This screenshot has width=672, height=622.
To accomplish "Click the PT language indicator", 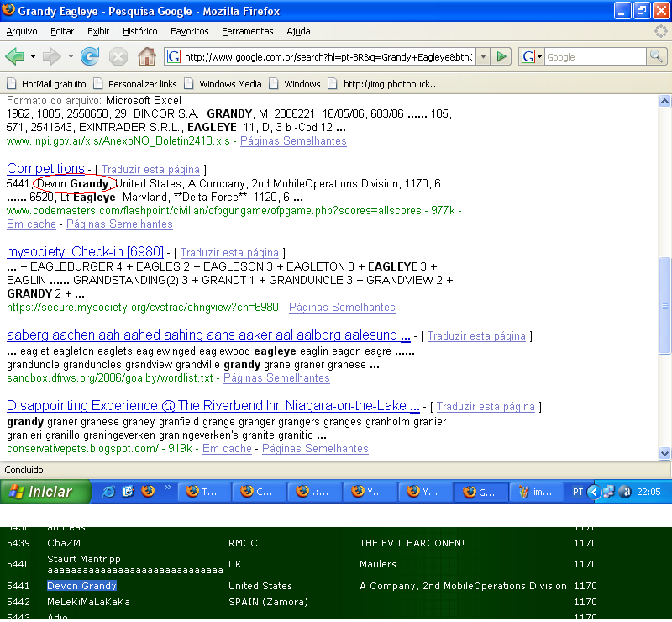I will (578, 492).
